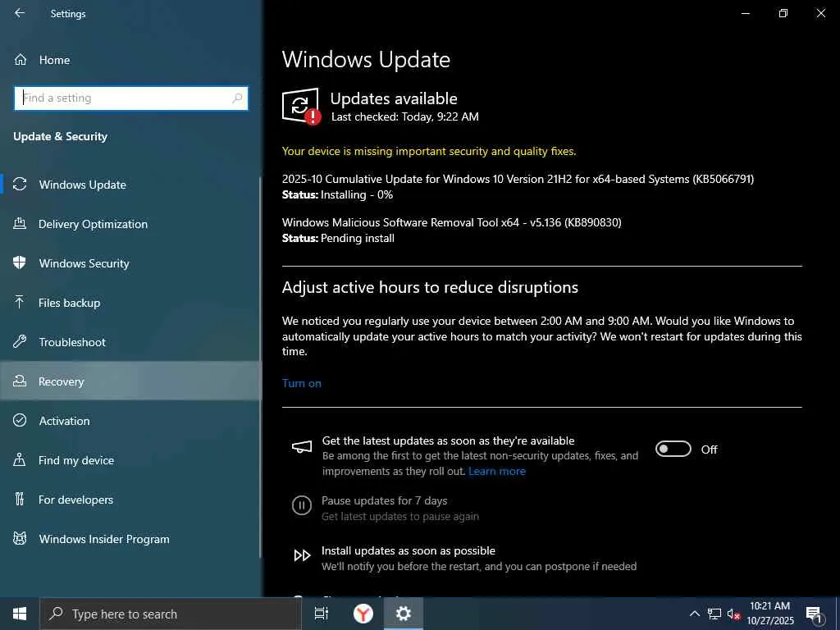
Task: Click the Update & Security heading
Action: tap(60, 137)
